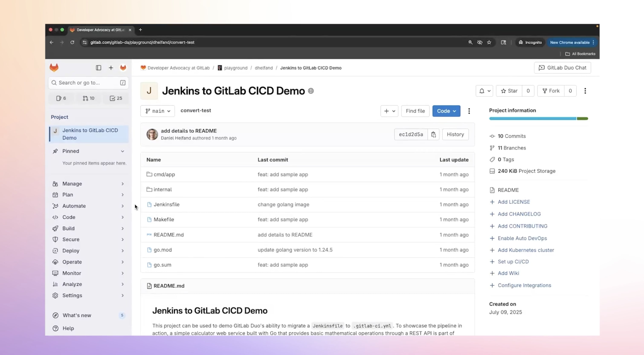Viewport: 644px width, 355px height.
Task: Toggle the sidebar collapse icon
Action: 99,68
